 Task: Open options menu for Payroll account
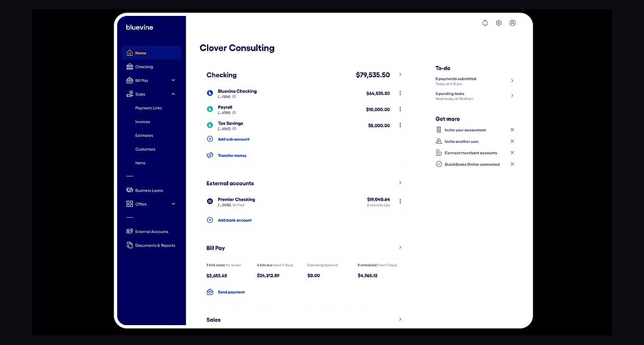400,109
